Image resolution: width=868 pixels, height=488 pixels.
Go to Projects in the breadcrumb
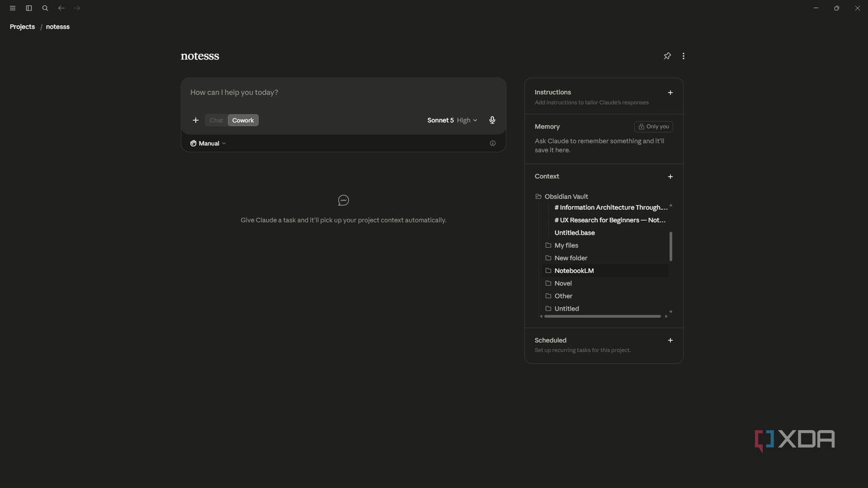[x=22, y=27]
